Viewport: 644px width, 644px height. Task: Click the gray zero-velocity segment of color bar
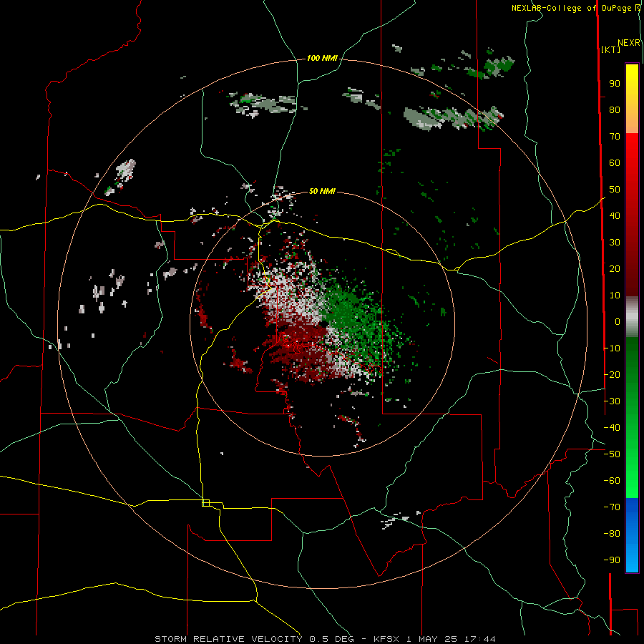point(632,317)
